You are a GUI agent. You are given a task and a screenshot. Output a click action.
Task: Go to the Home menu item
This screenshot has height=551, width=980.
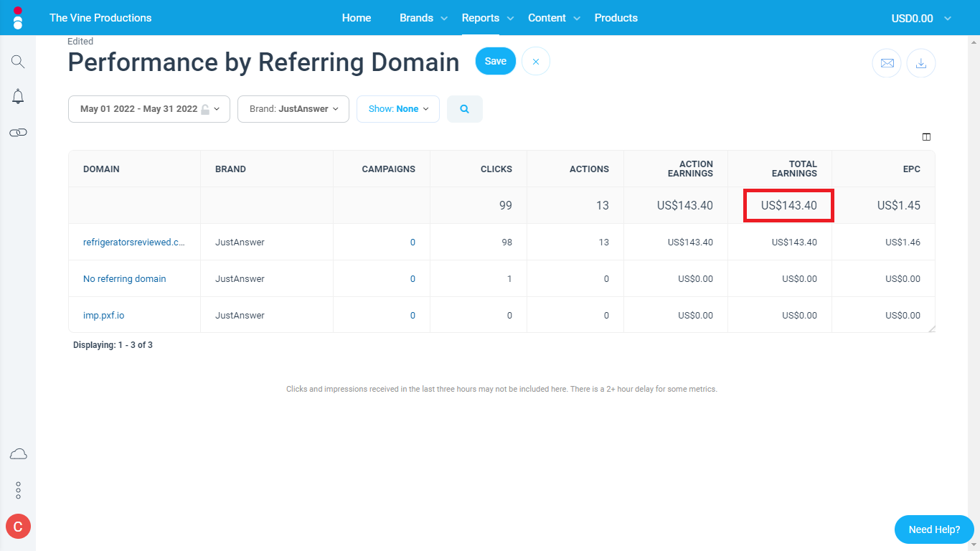coord(357,18)
